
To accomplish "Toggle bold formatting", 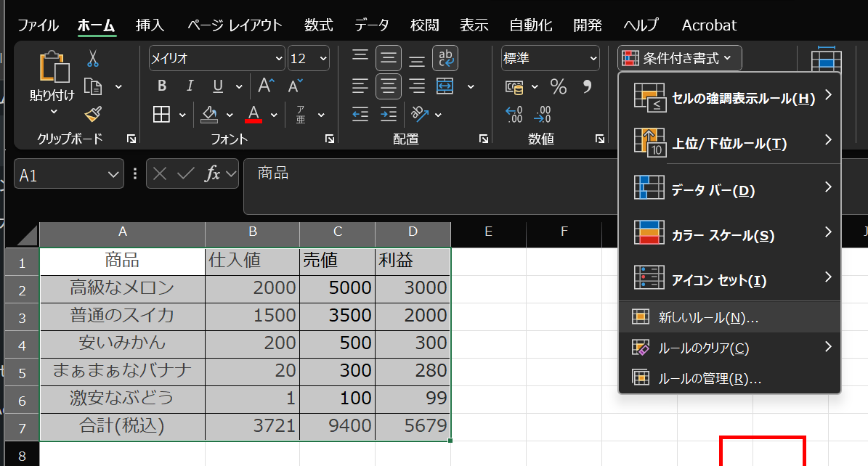I will [x=162, y=86].
